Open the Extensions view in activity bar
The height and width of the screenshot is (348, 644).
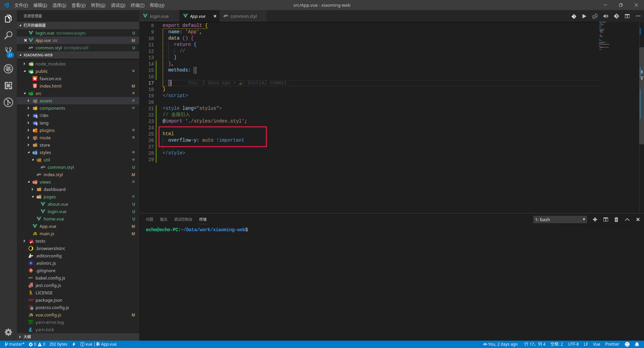[x=8, y=86]
